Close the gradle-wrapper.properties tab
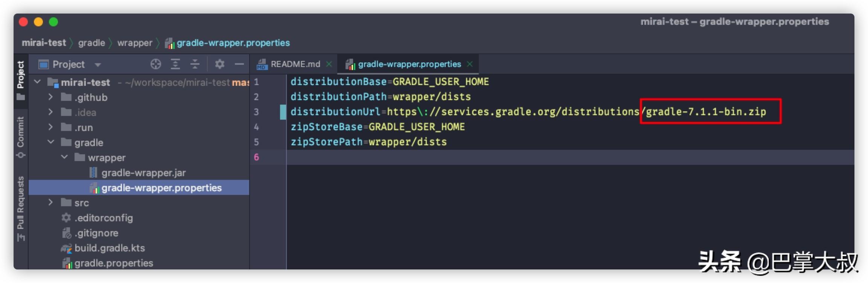Screen dimensions: 868x283 [470, 64]
